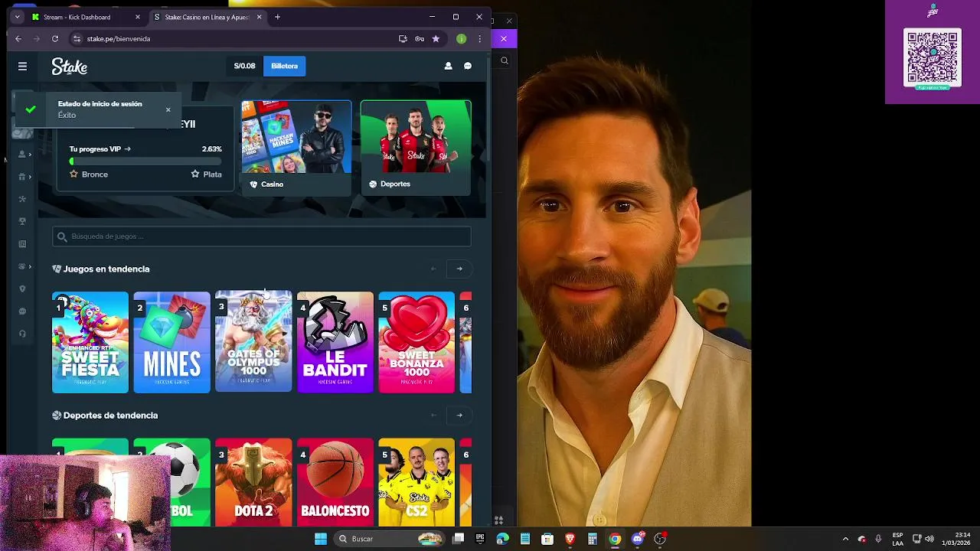Open the Baloncesto sport thumbnail
The image size is (980, 551).
click(x=335, y=482)
